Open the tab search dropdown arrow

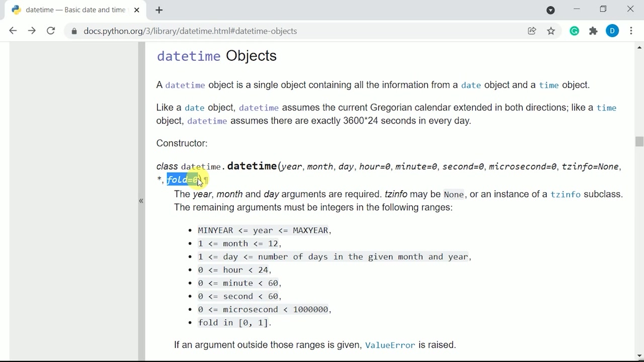(x=550, y=10)
